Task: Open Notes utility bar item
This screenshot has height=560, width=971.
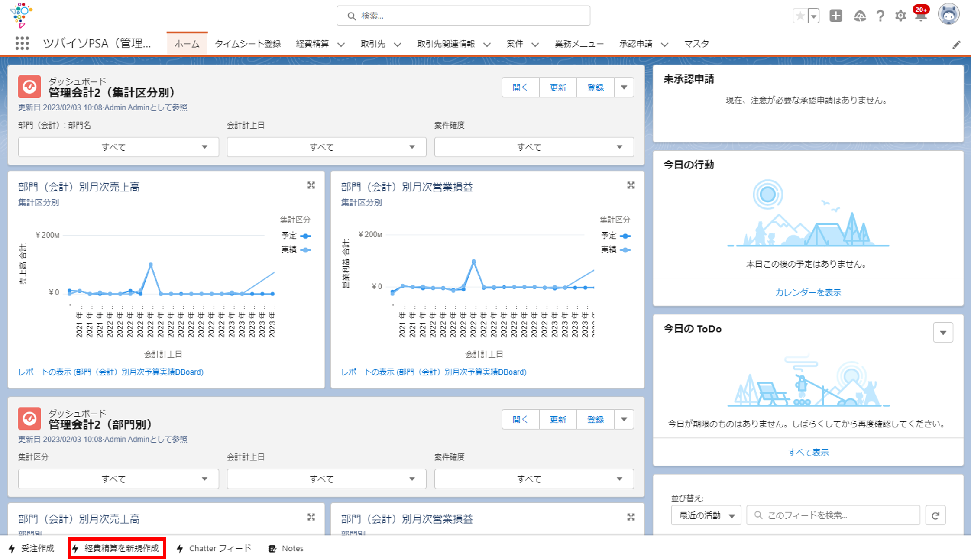Action: [x=286, y=548]
